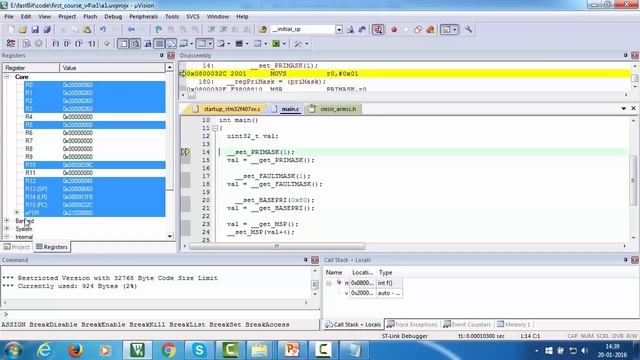Image resolution: width=640 pixels, height=360 pixels.
Task: Collapse the main() code fold at line 11
Action: click(x=215, y=128)
